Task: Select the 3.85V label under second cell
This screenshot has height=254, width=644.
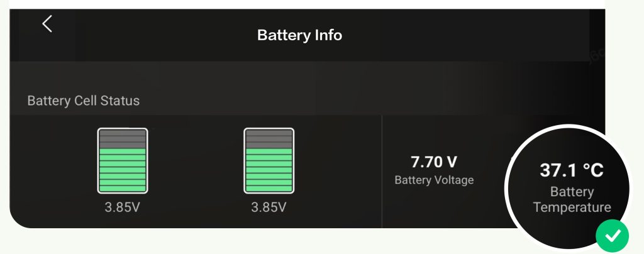Action: click(269, 207)
